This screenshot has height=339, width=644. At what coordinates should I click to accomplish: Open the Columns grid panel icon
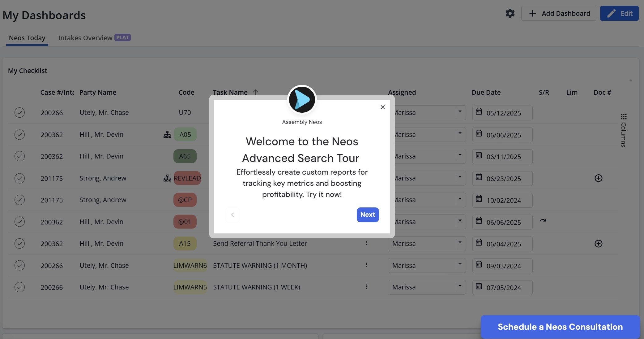pyautogui.click(x=624, y=117)
